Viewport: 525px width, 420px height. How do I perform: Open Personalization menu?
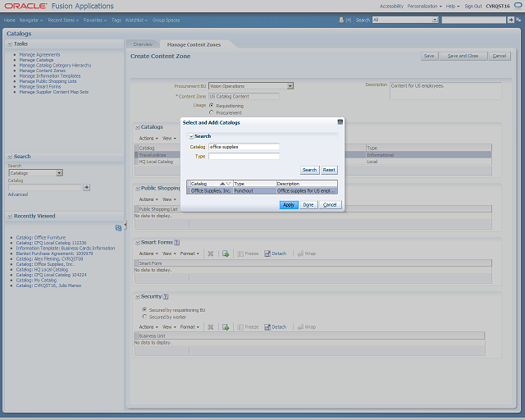[424, 6]
